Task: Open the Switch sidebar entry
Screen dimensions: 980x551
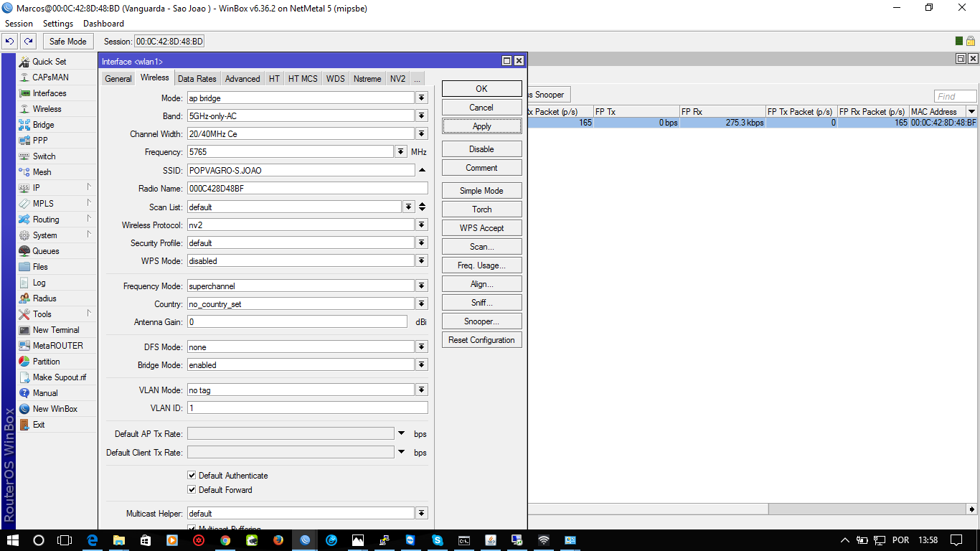Action: point(44,156)
